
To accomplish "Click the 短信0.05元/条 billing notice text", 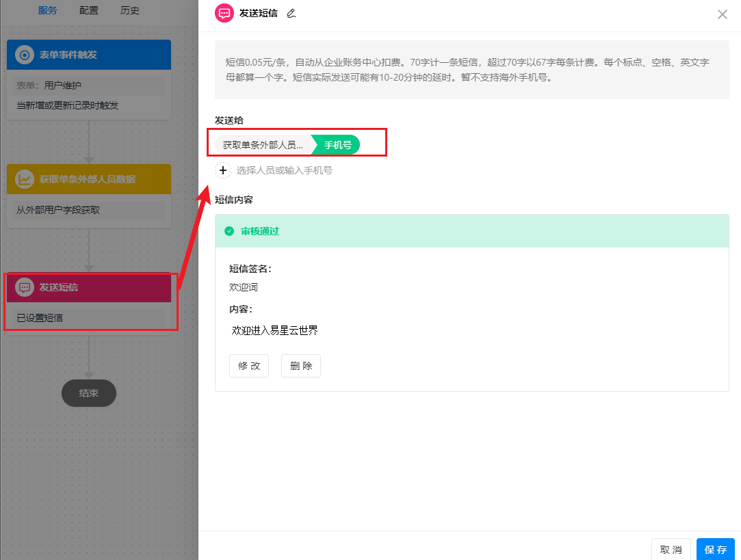I will click(x=467, y=70).
